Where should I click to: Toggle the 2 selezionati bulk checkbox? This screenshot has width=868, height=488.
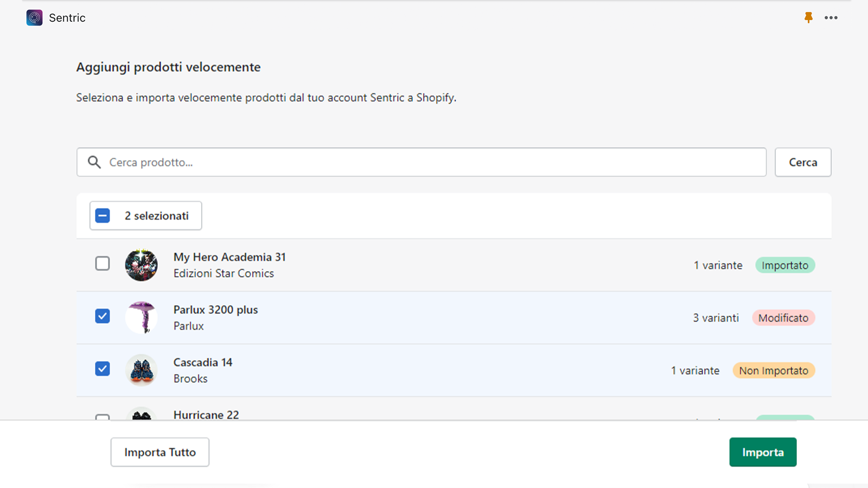[x=103, y=216]
